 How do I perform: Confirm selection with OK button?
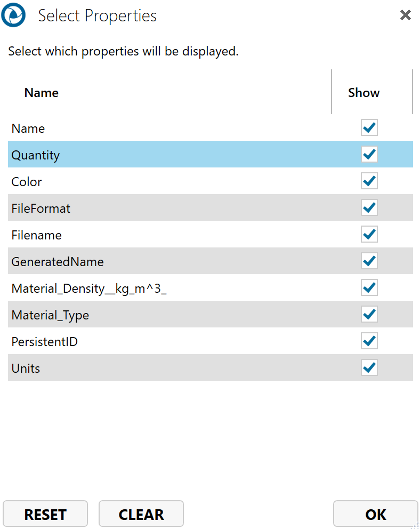(375, 514)
